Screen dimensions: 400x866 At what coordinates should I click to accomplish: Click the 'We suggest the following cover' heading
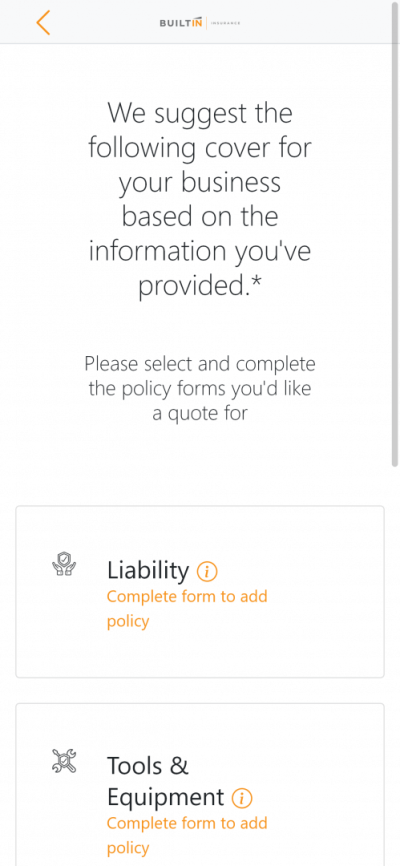[x=200, y=199]
